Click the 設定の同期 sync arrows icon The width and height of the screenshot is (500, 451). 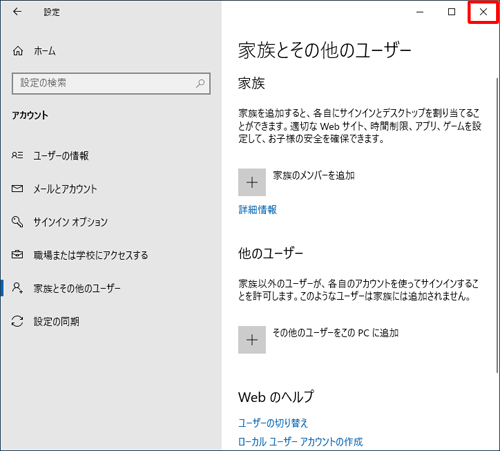(x=17, y=321)
